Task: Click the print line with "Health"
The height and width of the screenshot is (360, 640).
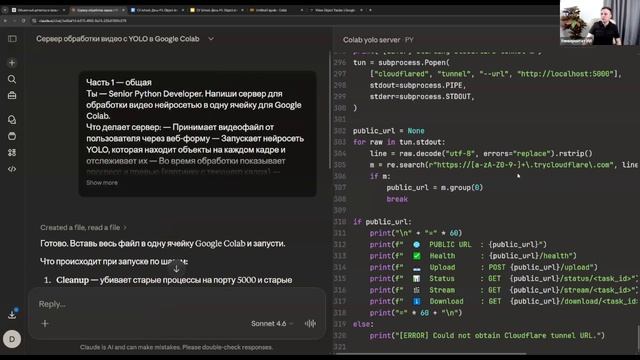Action: pos(473,256)
